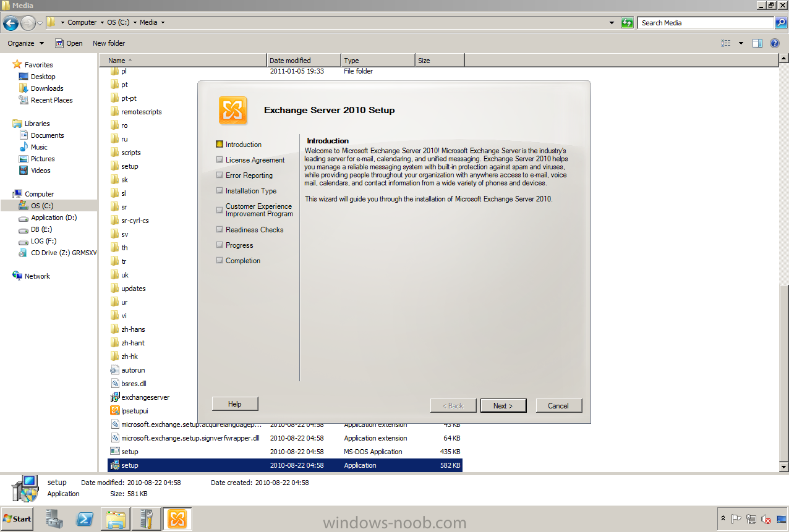The height and width of the screenshot is (532, 789).
Task: Refresh the Media folder view
Action: [x=627, y=23]
